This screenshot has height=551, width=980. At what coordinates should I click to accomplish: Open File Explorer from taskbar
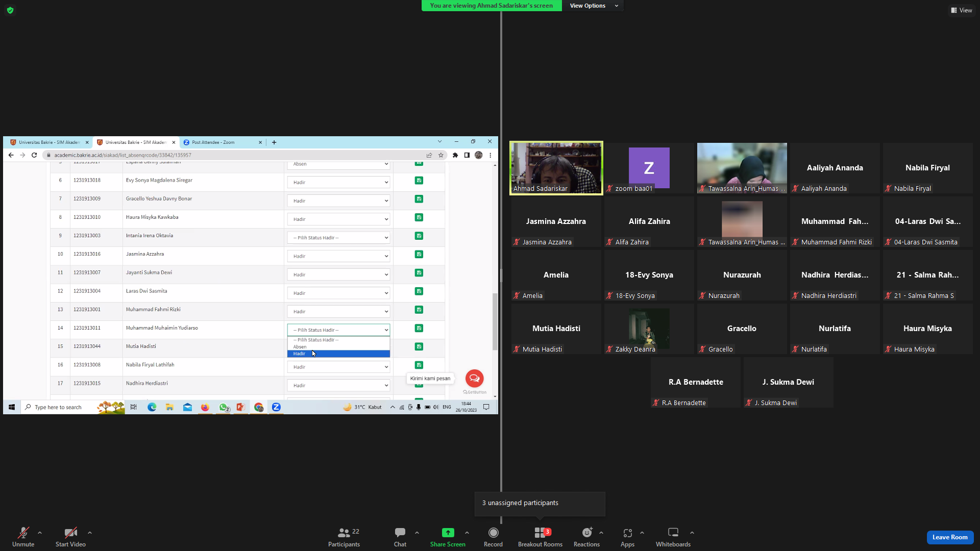click(169, 407)
